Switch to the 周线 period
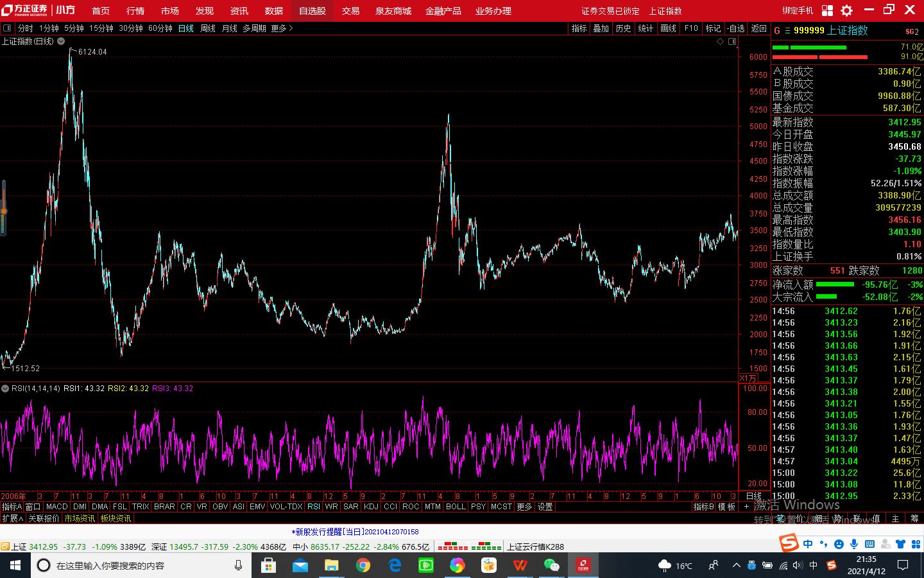This screenshot has width=924, height=578. pos(208,28)
